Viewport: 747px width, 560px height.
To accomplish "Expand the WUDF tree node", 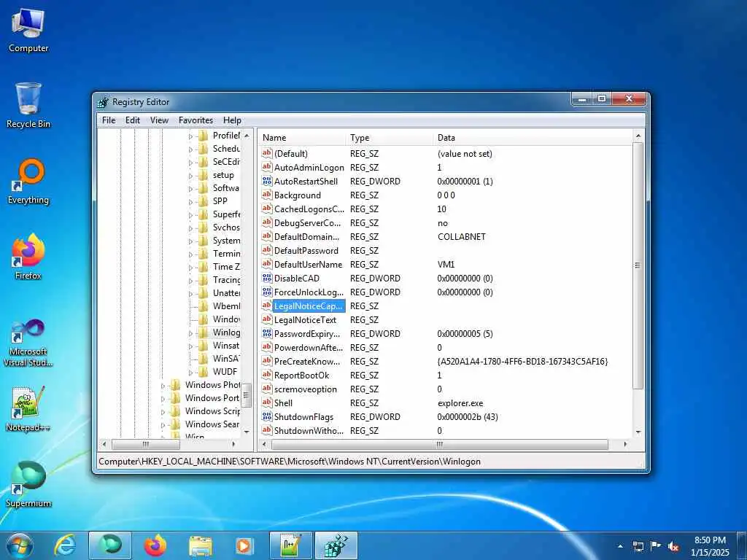I will (x=190, y=373).
